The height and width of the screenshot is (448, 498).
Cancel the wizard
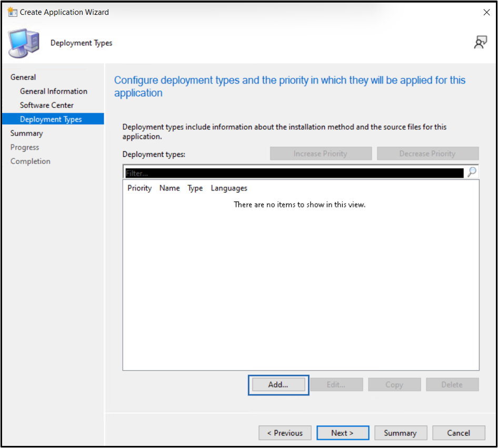459,433
